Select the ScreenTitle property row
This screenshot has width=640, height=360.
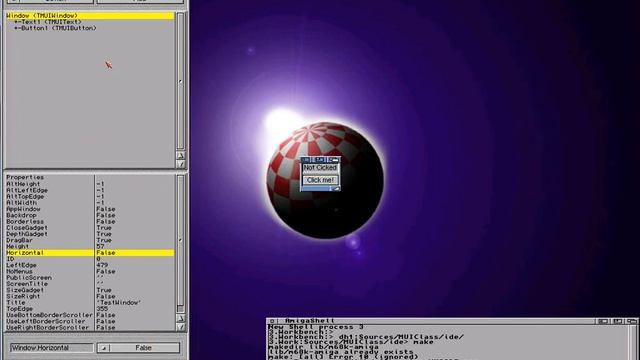tap(90, 284)
